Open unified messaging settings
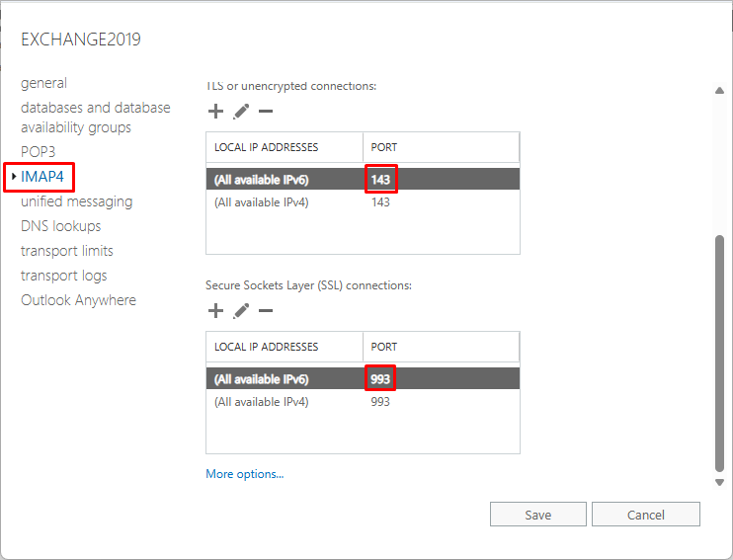 pyautogui.click(x=77, y=201)
